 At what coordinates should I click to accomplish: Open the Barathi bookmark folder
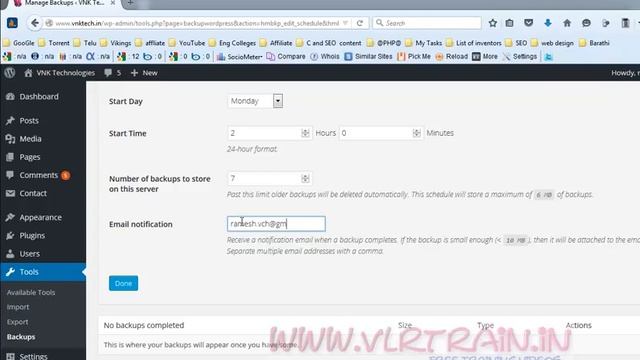pyautogui.click(x=595, y=43)
